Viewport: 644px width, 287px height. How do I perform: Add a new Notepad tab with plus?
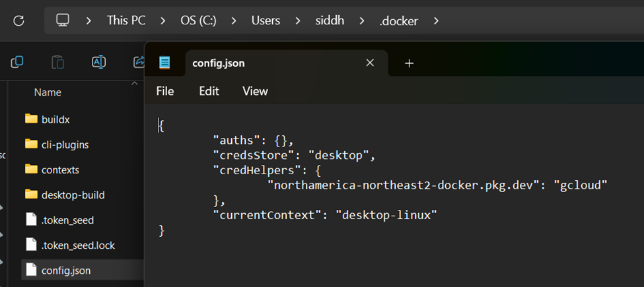(409, 63)
